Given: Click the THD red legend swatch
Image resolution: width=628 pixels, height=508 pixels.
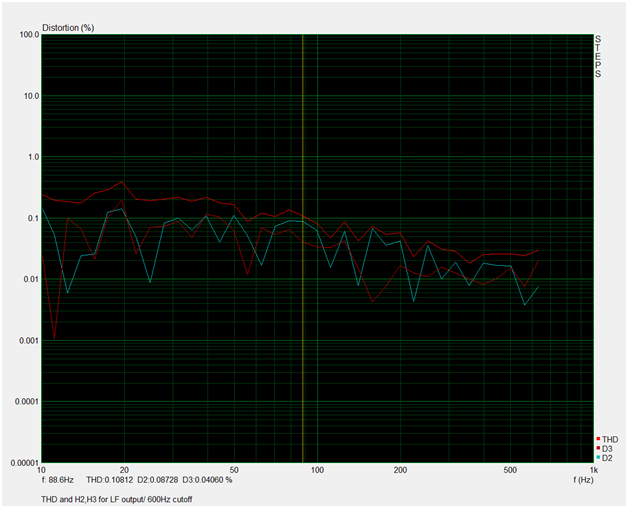Looking at the screenshot, I should [597, 440].
